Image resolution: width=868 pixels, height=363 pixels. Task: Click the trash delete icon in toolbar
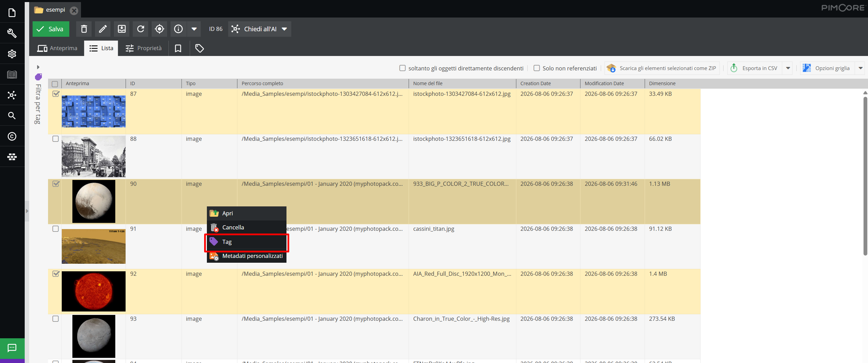84,29
